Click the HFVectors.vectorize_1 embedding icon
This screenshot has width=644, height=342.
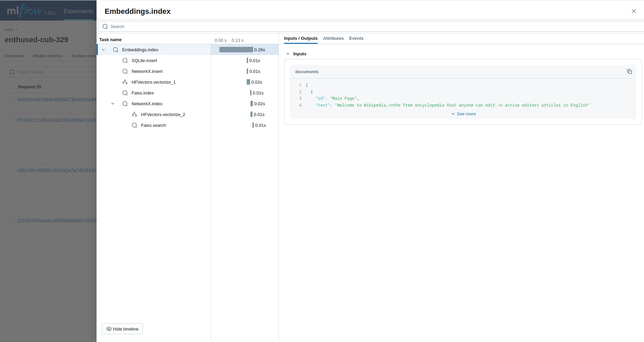pos(125,82)
